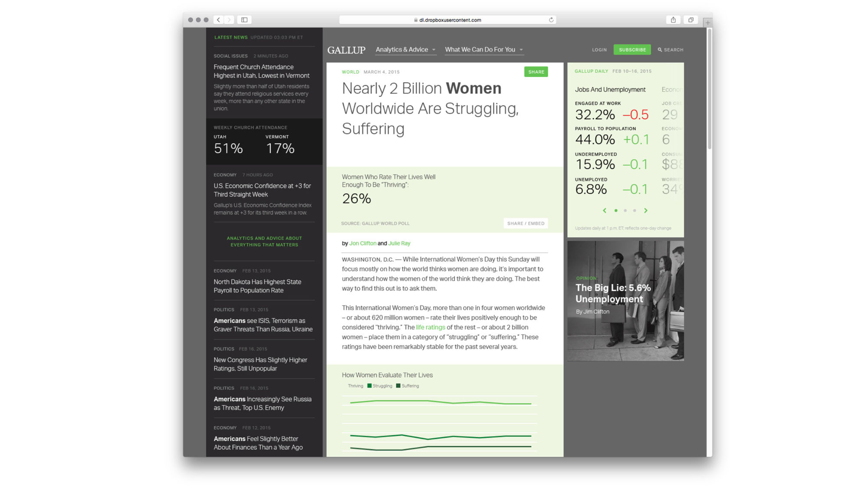The image size is (868, 488).
Task: Click the Search magnifier icon
Action: click(660, 50)
